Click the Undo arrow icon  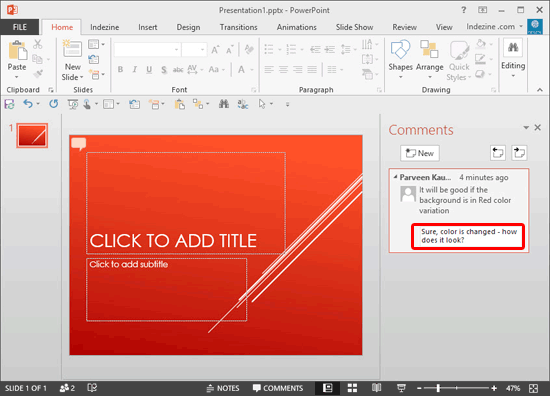point(28,104)
